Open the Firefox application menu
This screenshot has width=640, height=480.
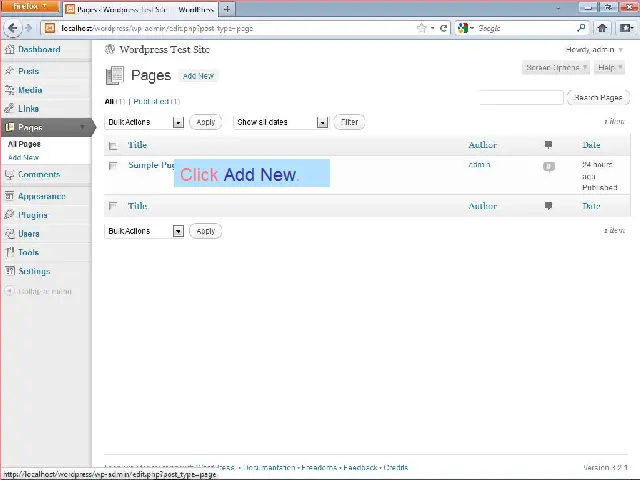[30, 6]
